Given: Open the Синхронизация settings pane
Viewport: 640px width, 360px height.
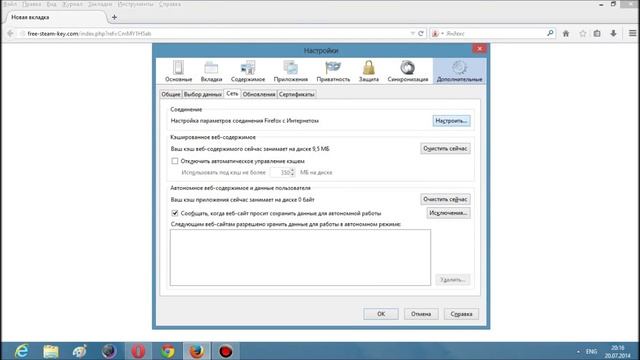Looking at the screenshot, I should pos(408,71).
